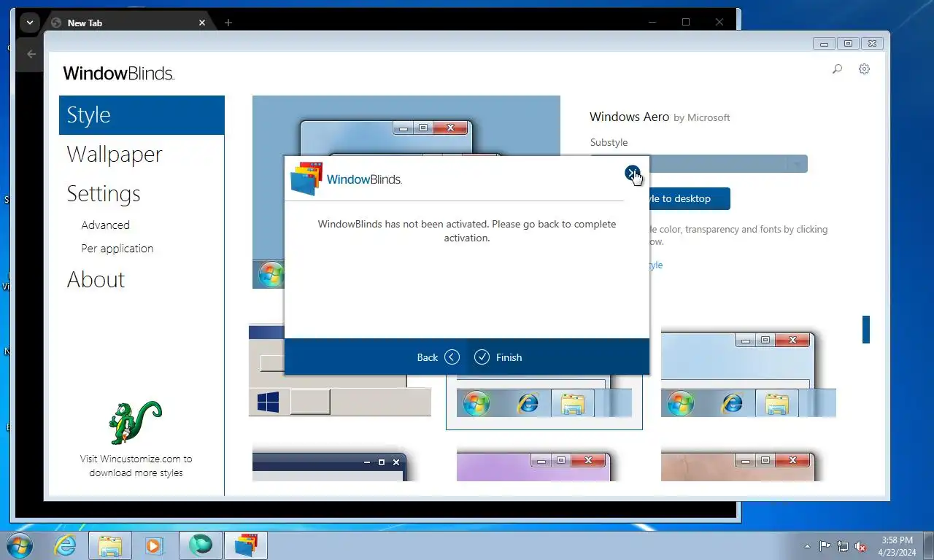The image size is (934, 560).
Task: Minimize the WindowBlinds window
Action: pos(824,44)
